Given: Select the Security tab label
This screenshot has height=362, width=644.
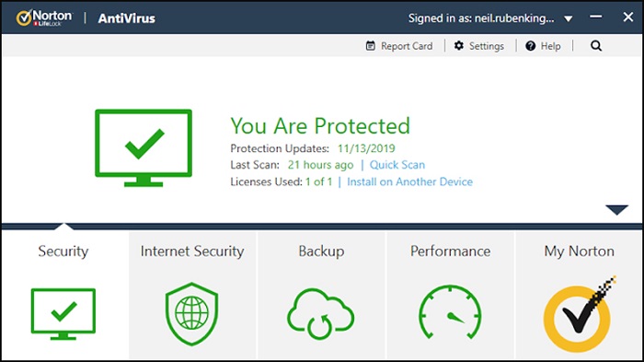Looking at the screenshot, I should tap(63, 251).
